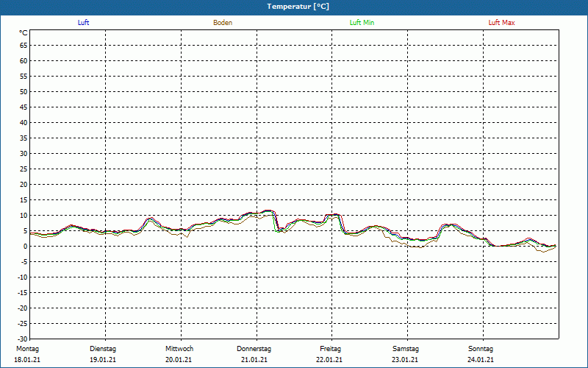The width and height of the screenshot is (588, 368).
Task: Click the '20.01.21' date label
Action: 179,360
